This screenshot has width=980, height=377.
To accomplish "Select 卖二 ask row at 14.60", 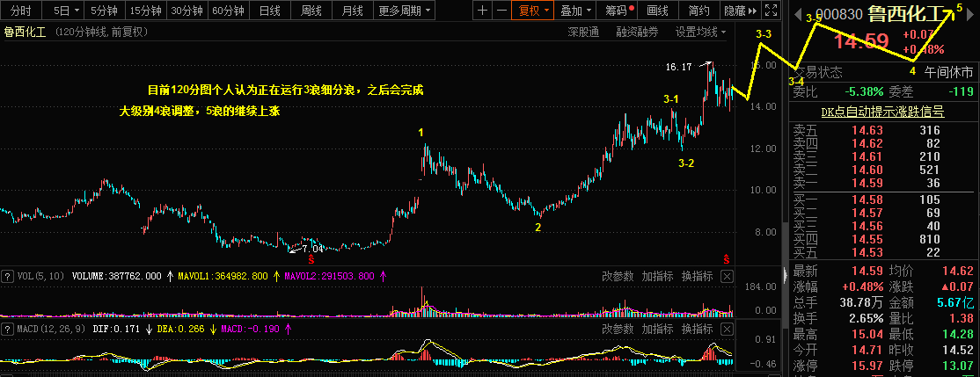I will click(882, 170).
